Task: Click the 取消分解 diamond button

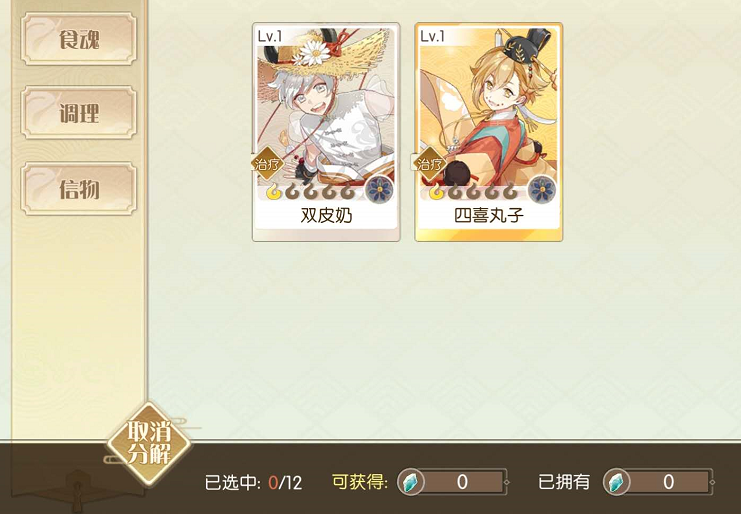Action: coord(149,445)
